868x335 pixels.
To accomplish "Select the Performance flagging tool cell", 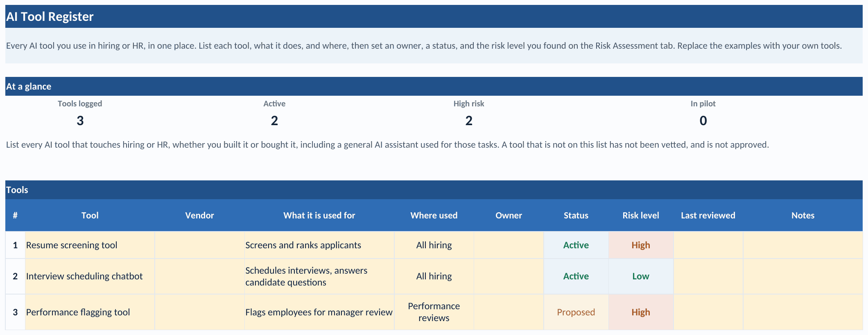I will (x=90, y=312).
